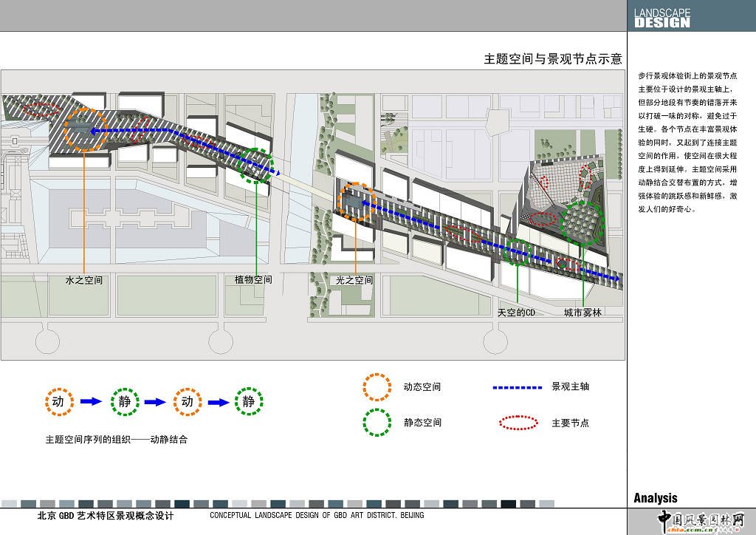
Task: Click the orange dashed circle beside 动态空间
Action: pos(377,386)
